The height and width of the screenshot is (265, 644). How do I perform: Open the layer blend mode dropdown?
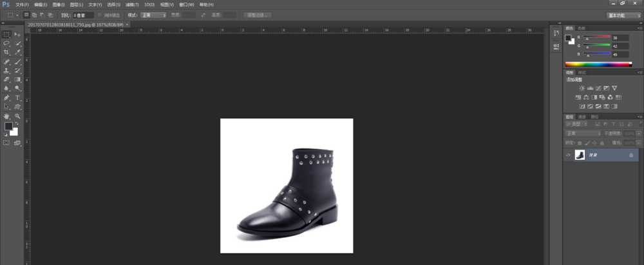[x=583, y=133]
